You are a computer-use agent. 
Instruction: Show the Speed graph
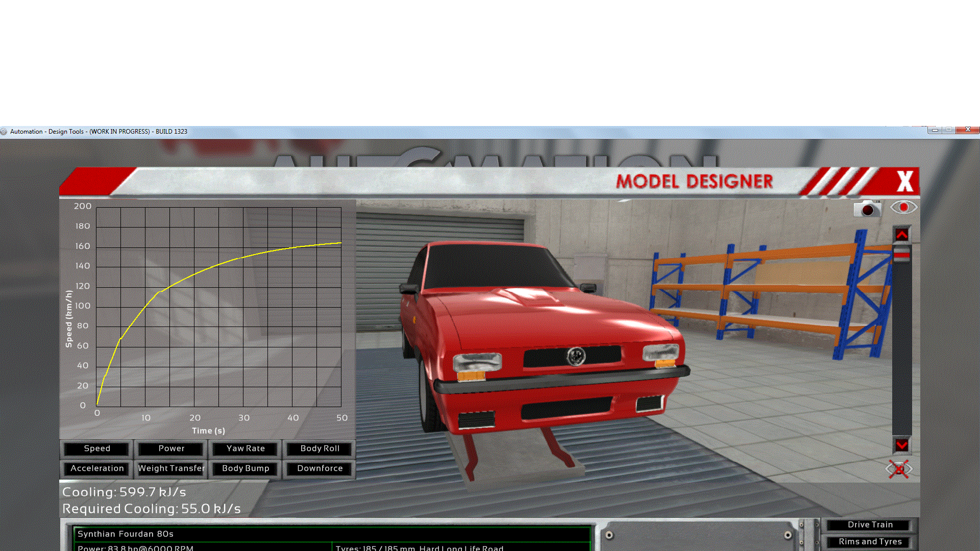(x=97, y=448)
